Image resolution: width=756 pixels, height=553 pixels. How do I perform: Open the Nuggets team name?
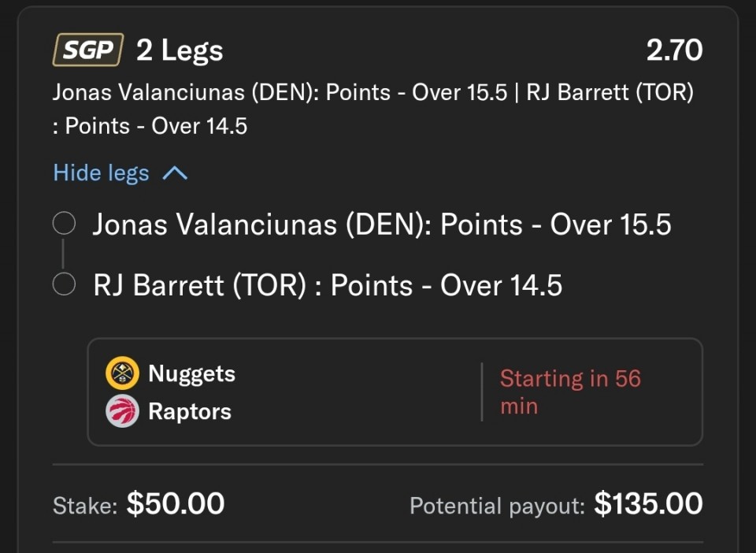click(x=191, y=373)
